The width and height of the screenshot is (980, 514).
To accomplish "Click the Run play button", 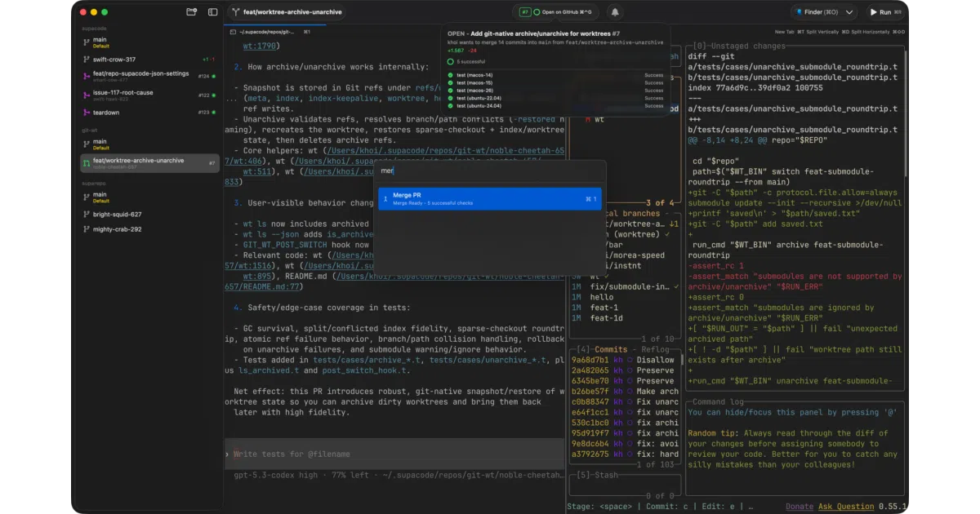I will tap(881, 12).
